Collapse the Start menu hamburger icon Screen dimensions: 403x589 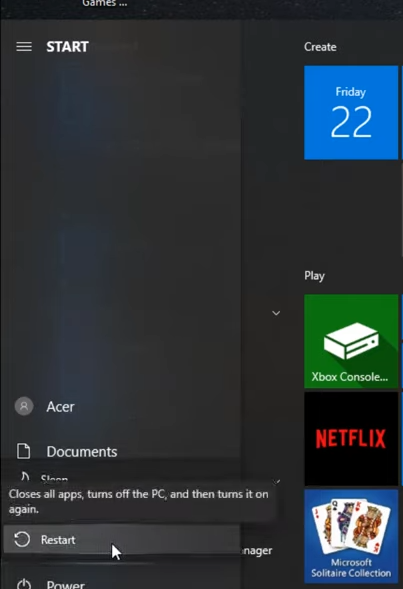coord(24,47)
